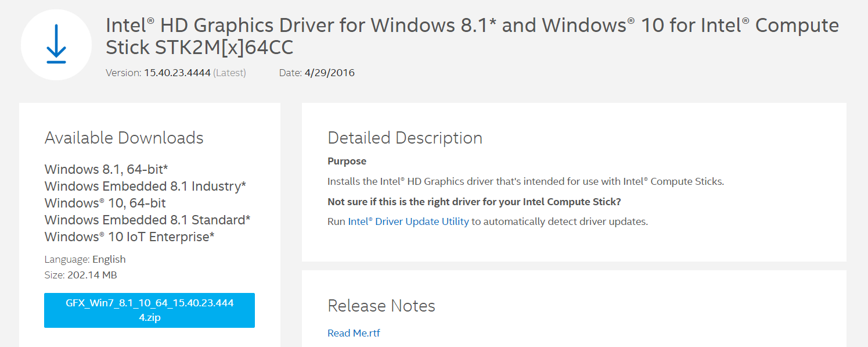The height and width of the screenshot is (347, 868).
Task: Click the date 4/29/2016
Action: click(329, 73)
